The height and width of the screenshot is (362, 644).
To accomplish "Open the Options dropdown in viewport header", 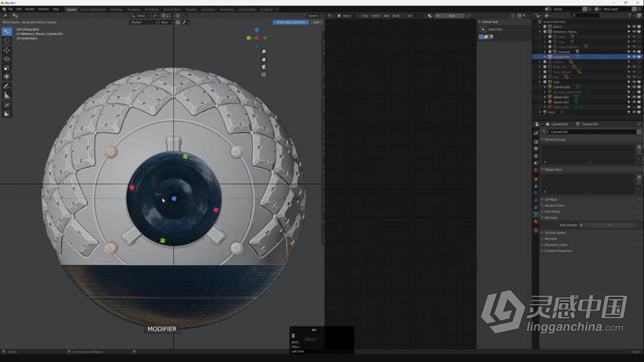I will (x=314, y=16).
